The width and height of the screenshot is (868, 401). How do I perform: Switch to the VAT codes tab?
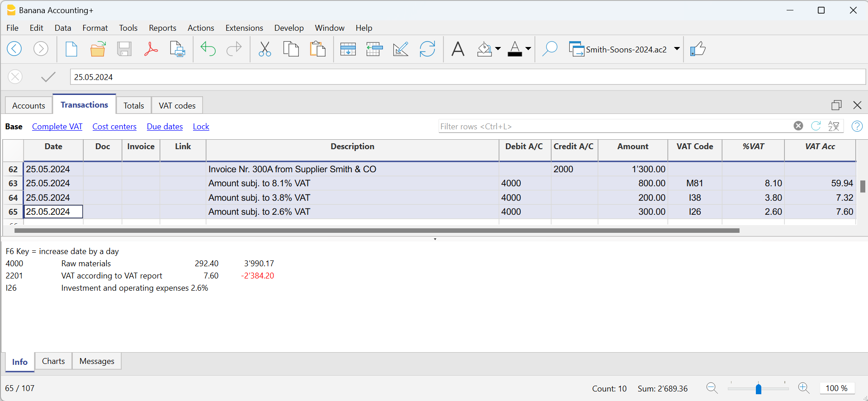point(177,105)
